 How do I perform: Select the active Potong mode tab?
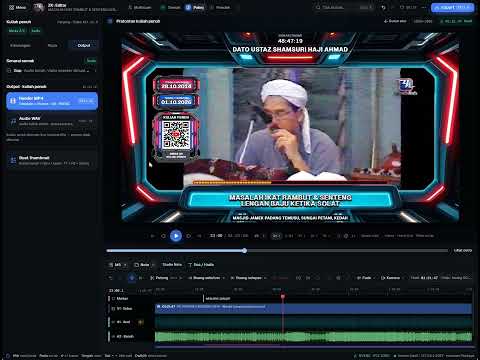(195, 7)
